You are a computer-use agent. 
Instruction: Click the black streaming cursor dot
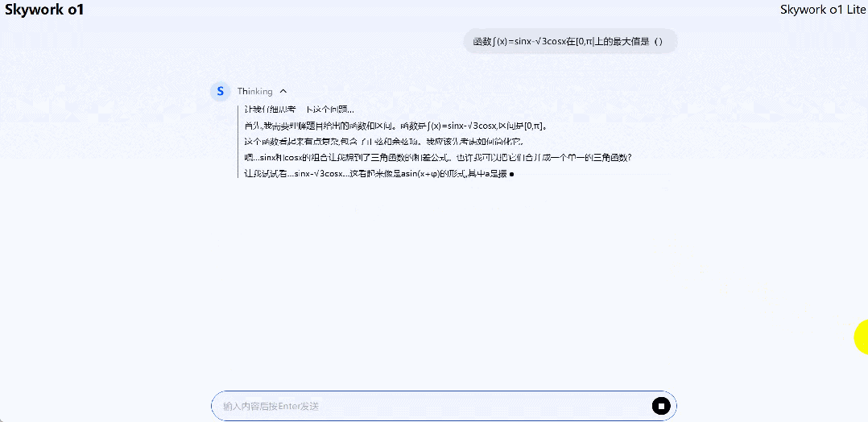coord(511,174)
